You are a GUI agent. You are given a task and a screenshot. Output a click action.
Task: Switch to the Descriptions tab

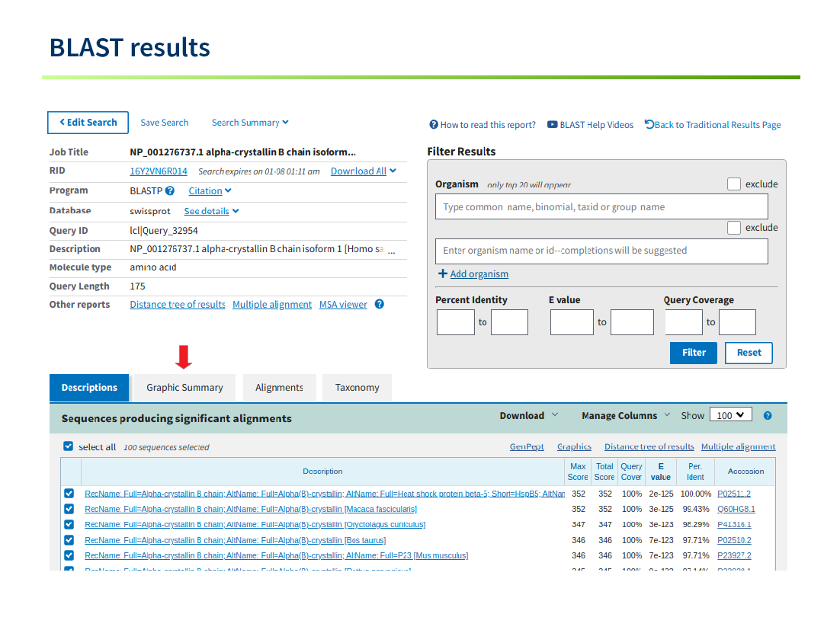click(89, 388)
